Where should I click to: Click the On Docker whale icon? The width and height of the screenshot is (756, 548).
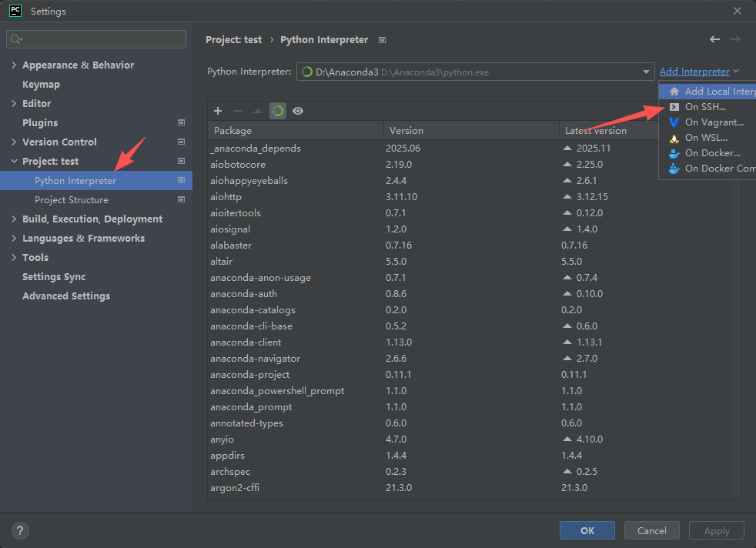click(674, 153)
